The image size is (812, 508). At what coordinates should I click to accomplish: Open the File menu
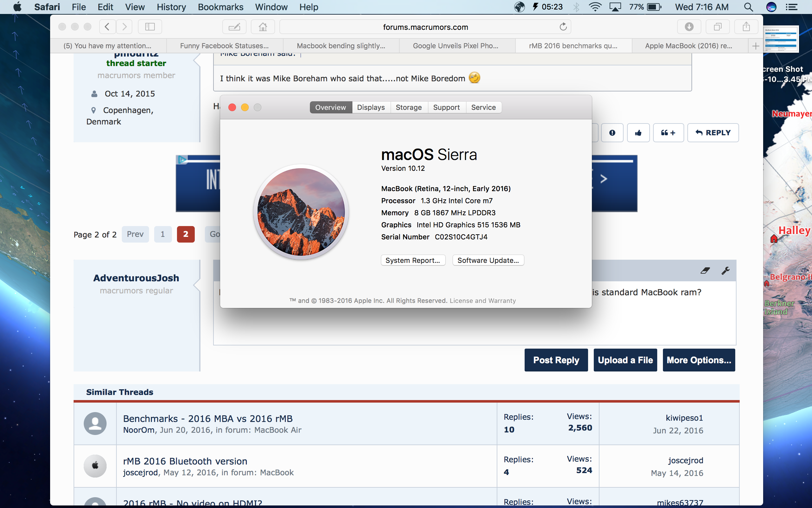[79, 7]
